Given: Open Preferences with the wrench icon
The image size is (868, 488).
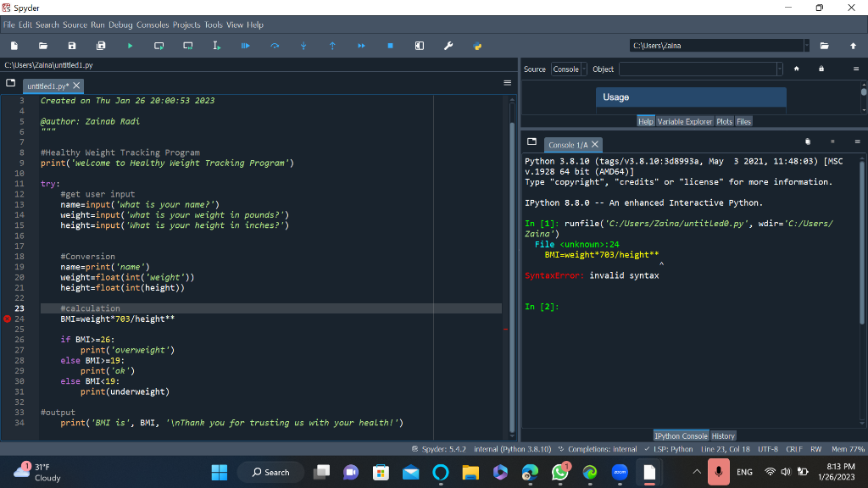Looking at the screenshot, I should (448, 46).
